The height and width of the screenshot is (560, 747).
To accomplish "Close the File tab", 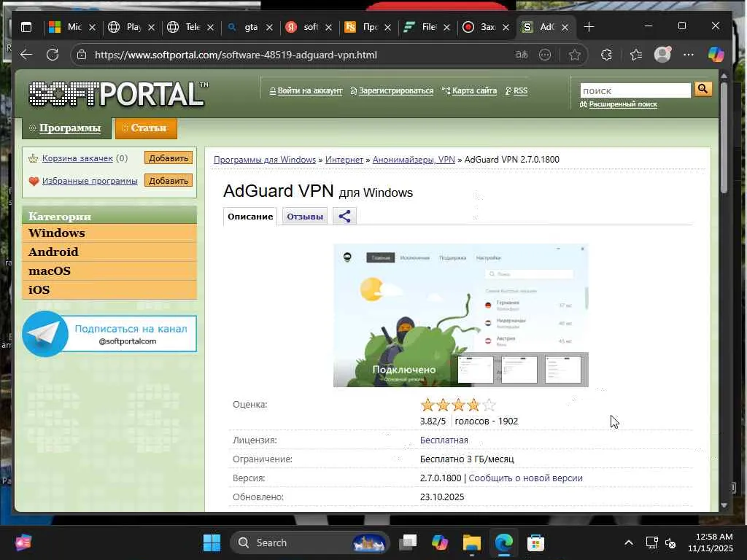I will (x=447, y=28).
